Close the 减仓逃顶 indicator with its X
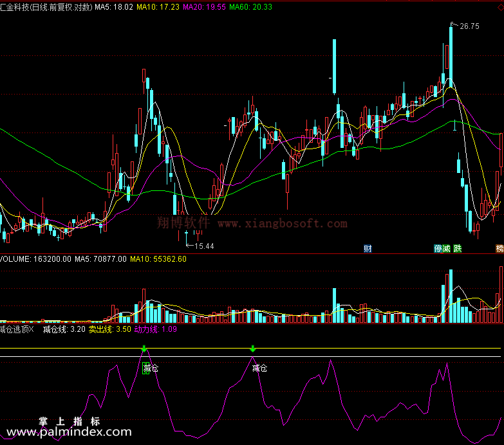Image resolution: width=504 pixels, height=445 pixels. (x=31, y=329)
